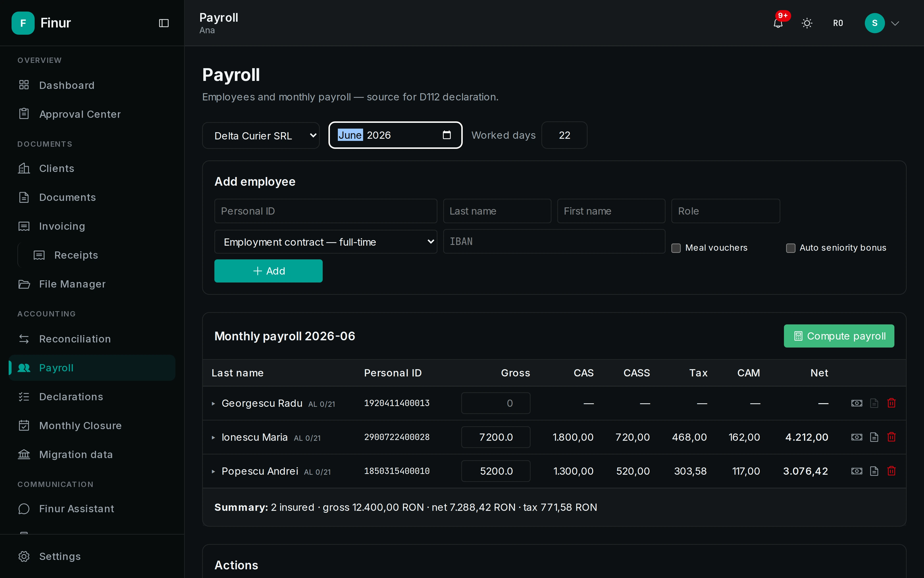Select the June month segment in date field
Viewport: 924px width, 578px height.
coord(350,135)
